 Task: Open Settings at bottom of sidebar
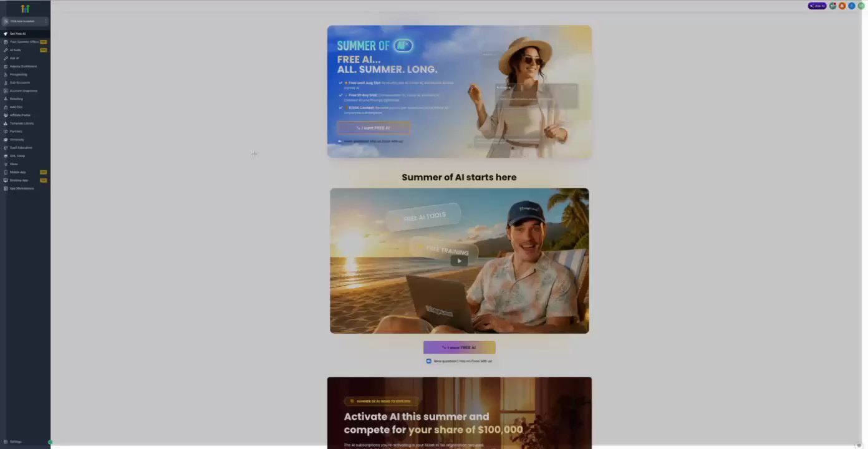[15, 442]
